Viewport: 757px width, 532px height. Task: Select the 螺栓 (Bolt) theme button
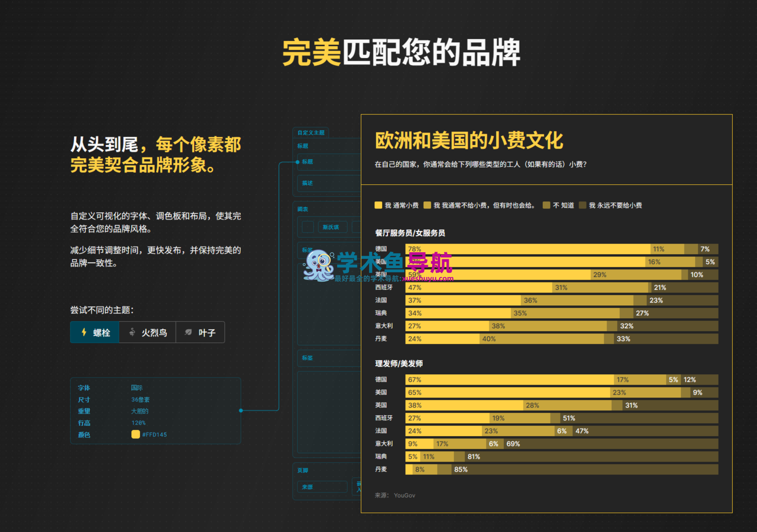(95, 332)
